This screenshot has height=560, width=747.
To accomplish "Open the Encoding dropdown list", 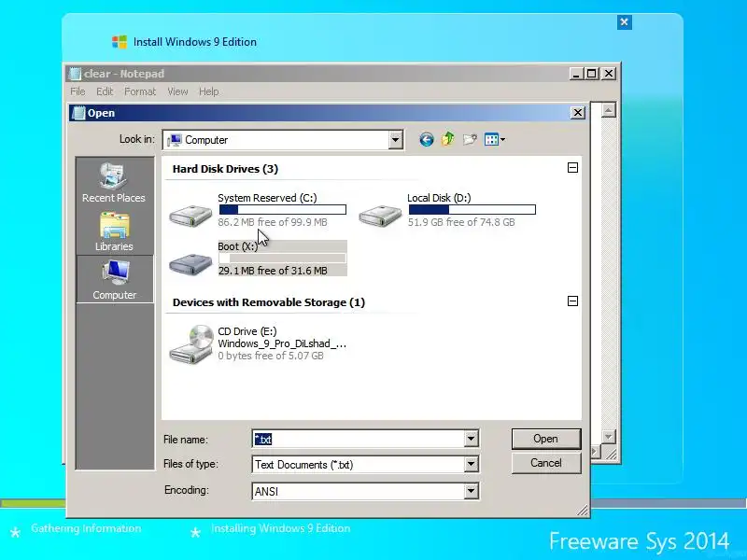I will (471, 491).
